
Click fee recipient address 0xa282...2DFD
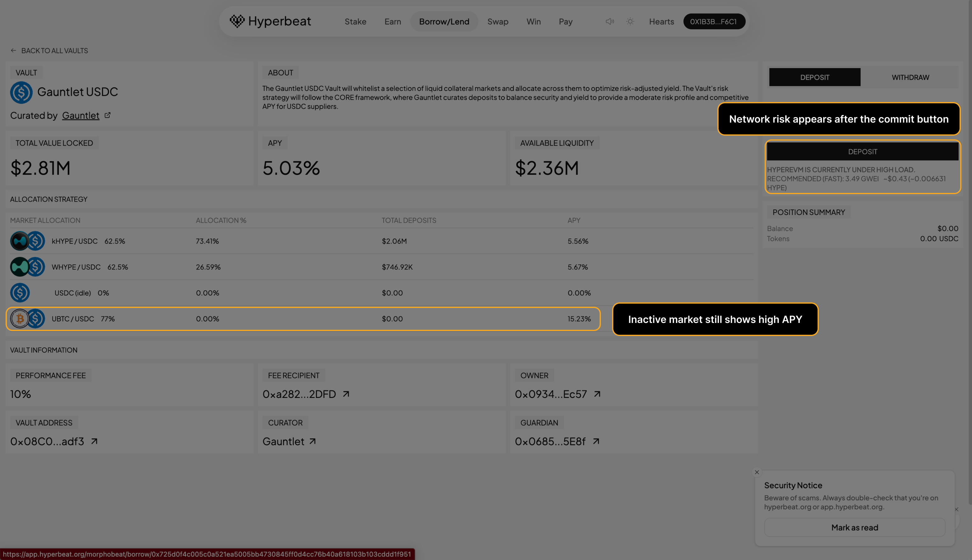tap(299, 394)
